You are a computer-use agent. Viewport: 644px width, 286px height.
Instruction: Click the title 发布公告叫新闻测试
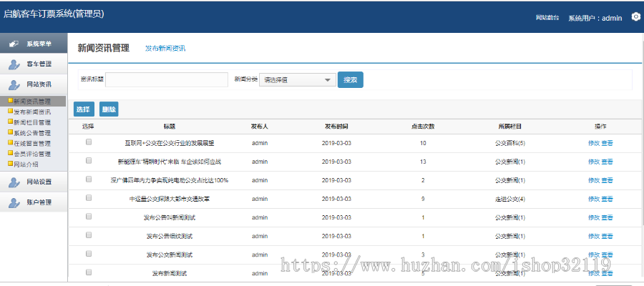(x=170, y=217)
